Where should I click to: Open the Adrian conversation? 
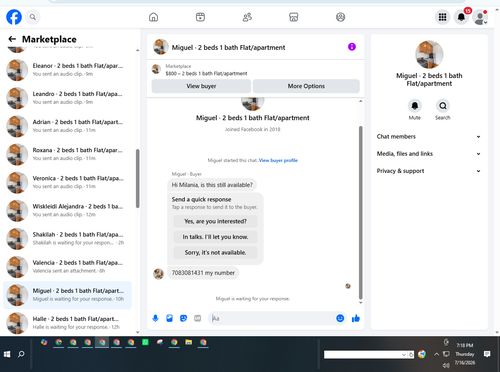coord(67,126)
